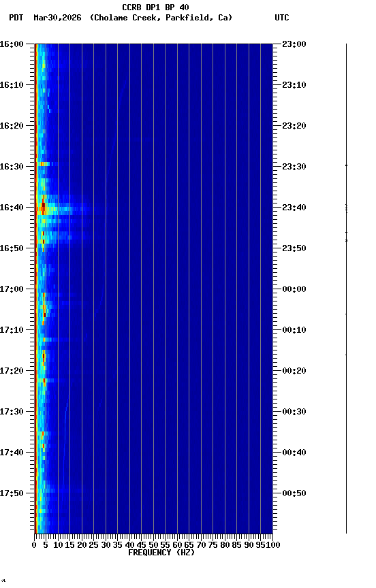Click the '17:30' PDT time label
This screenshot has height=588, width=376.
pos(12,412)
